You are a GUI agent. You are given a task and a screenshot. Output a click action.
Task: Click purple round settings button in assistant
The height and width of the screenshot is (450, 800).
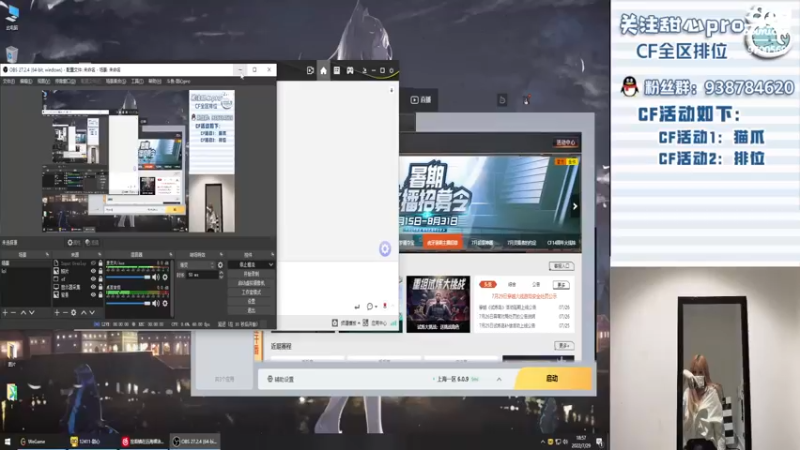pyautogui.click(x=385, y=248)
